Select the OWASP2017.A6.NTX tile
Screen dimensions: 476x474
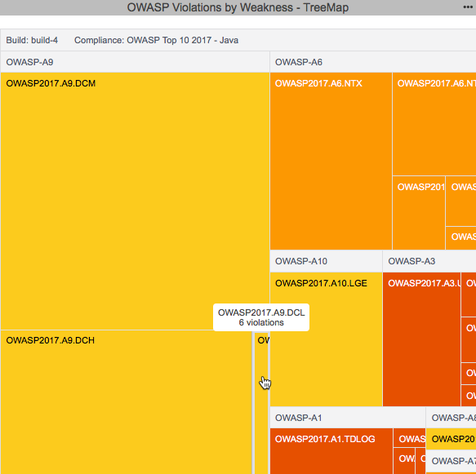tap(331, 161)
